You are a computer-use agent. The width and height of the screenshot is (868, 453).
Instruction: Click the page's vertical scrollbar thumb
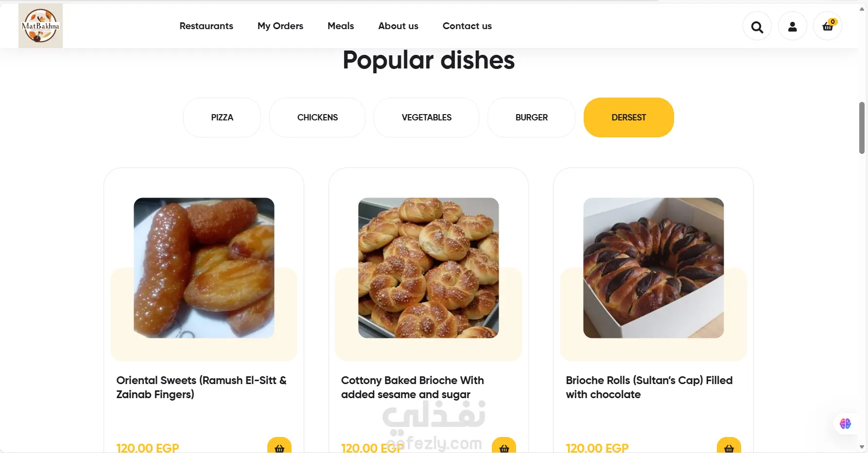pos(862,128)
